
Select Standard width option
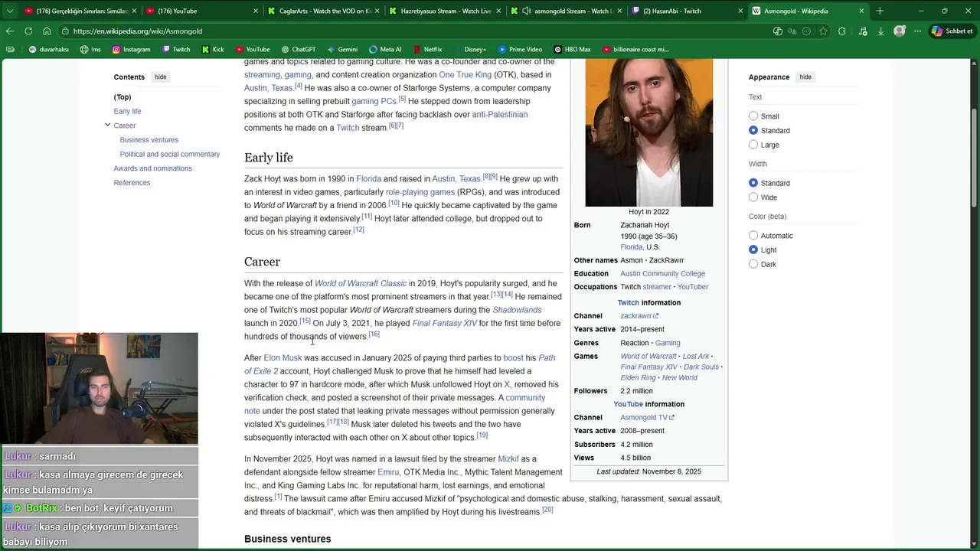pos(753,183)
